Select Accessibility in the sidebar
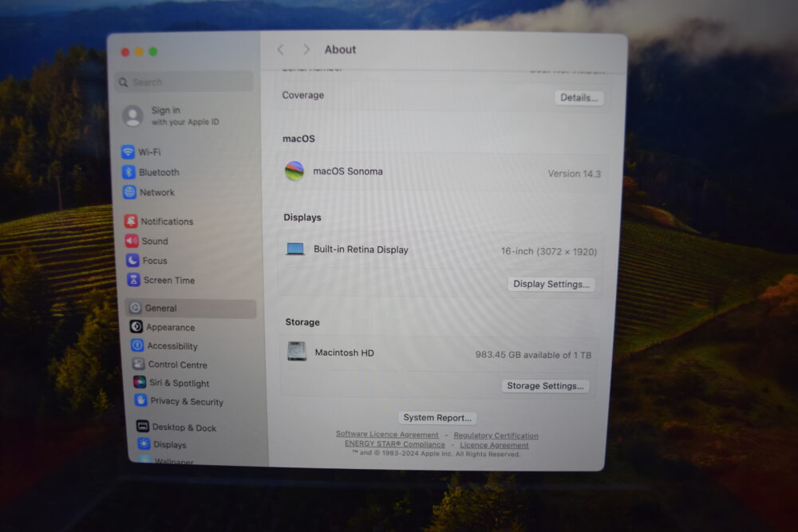 click(x=195, y=346)
